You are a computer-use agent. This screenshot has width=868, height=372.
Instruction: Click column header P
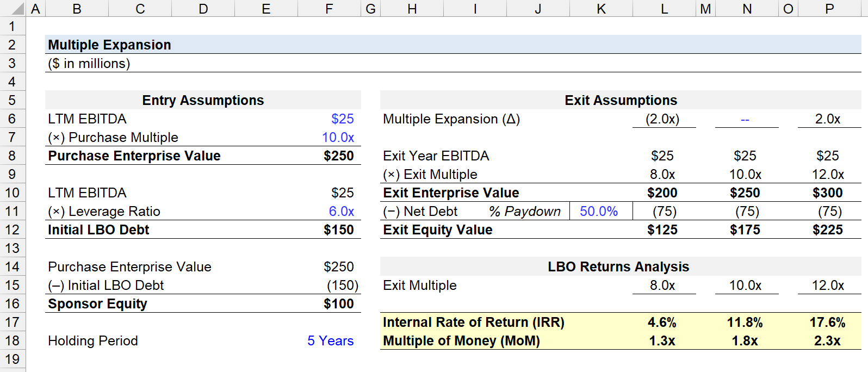point(829,9)
